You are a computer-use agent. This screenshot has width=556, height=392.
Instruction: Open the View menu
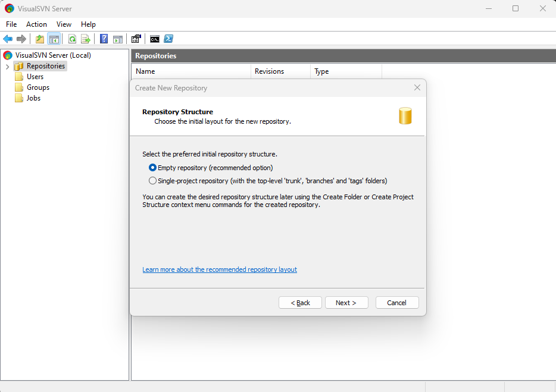tap(64, 24)
